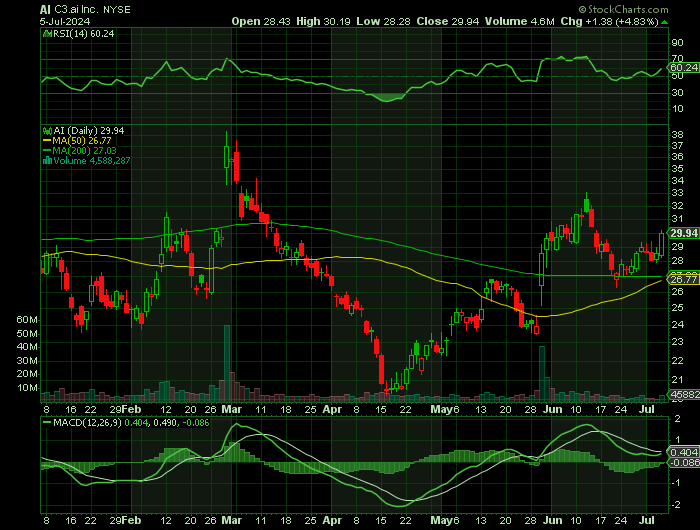
Task: Click the volume value tag on the right axis
Action: click(x=683, y=394)
